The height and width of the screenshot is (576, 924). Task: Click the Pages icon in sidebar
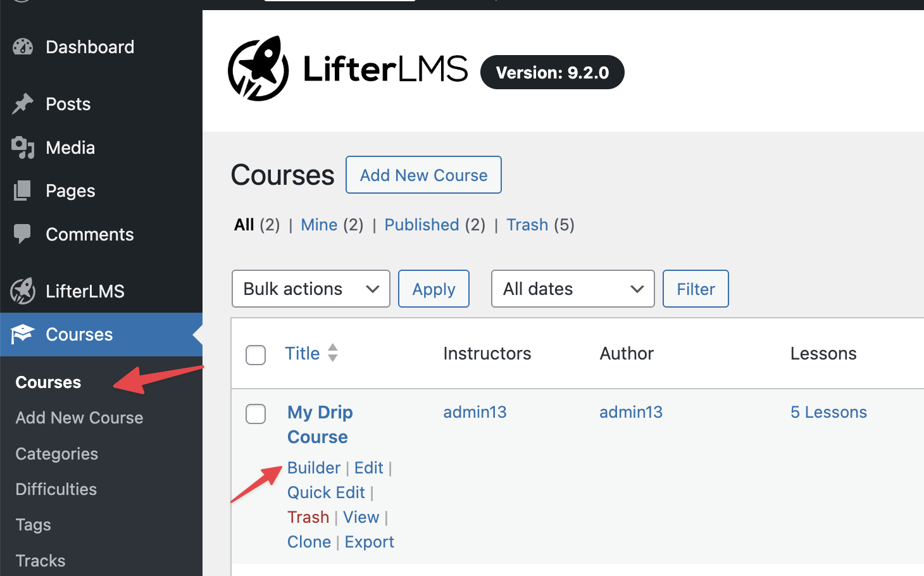[x=23, y=191]
